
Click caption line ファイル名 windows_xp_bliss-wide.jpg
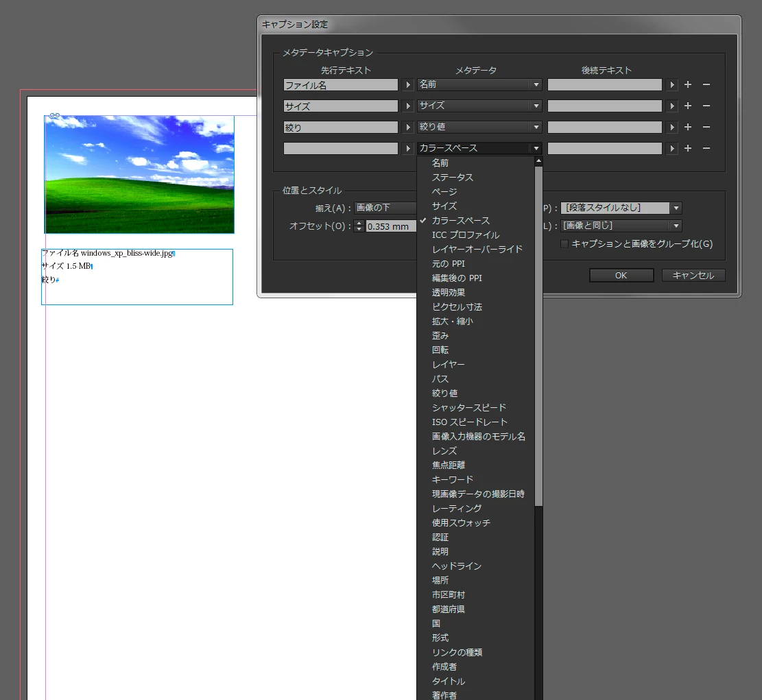click(x=108, y=253)
